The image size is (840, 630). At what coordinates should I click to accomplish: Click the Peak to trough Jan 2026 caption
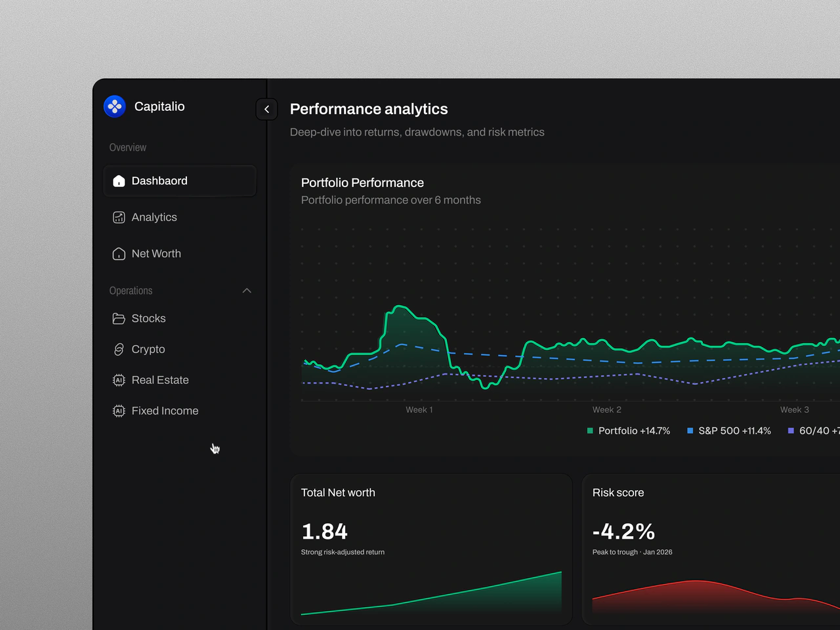pyautogui.click(x=632, y=552)
